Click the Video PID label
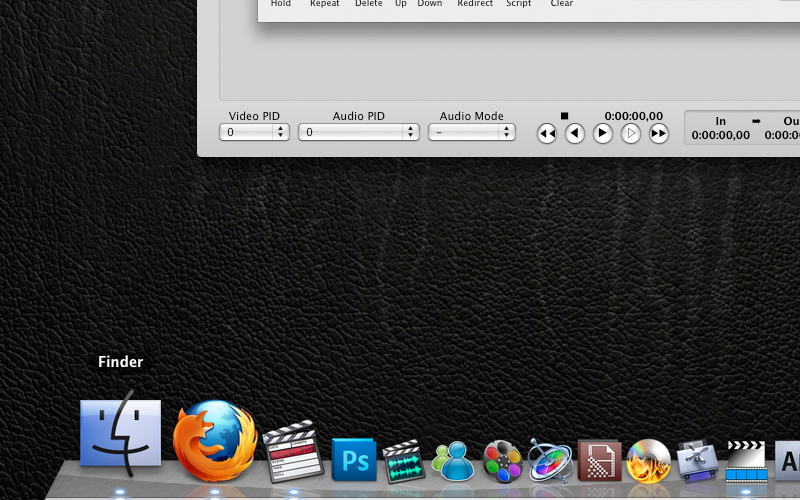Image resolution: width=800 pixels, height=500 pixels. pos(254,116)
